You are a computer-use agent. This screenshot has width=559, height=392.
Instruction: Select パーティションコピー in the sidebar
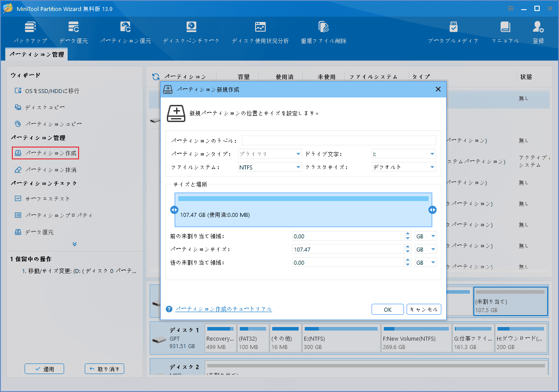point(48,124)
